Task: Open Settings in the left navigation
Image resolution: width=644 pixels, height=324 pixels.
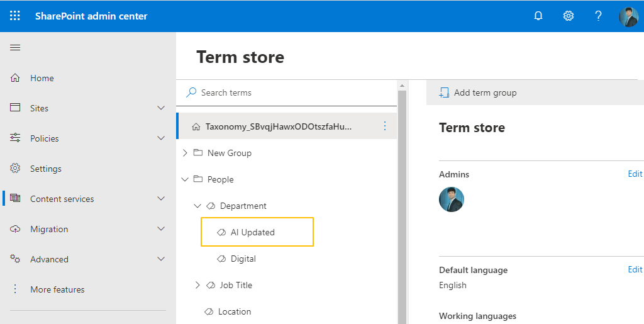Action: tap(45, 169)
